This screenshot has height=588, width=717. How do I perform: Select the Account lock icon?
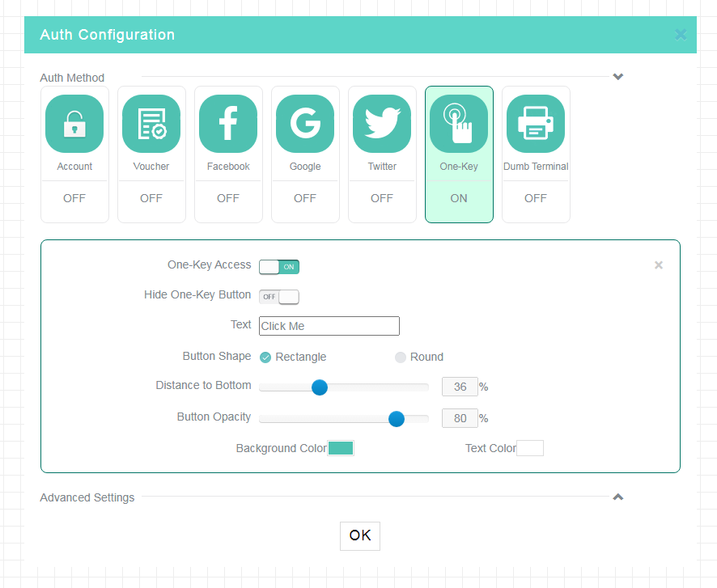click(x=74, y=124)
